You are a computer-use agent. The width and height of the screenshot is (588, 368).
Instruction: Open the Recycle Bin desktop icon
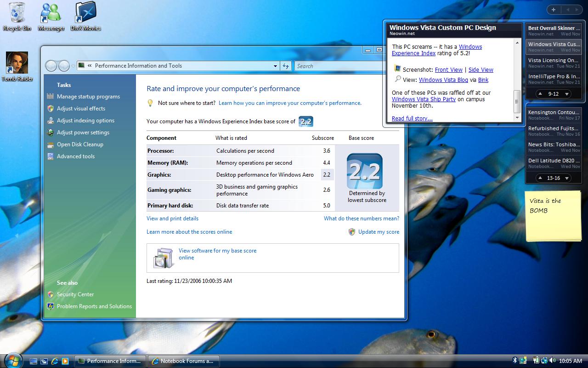pos(17,16)
